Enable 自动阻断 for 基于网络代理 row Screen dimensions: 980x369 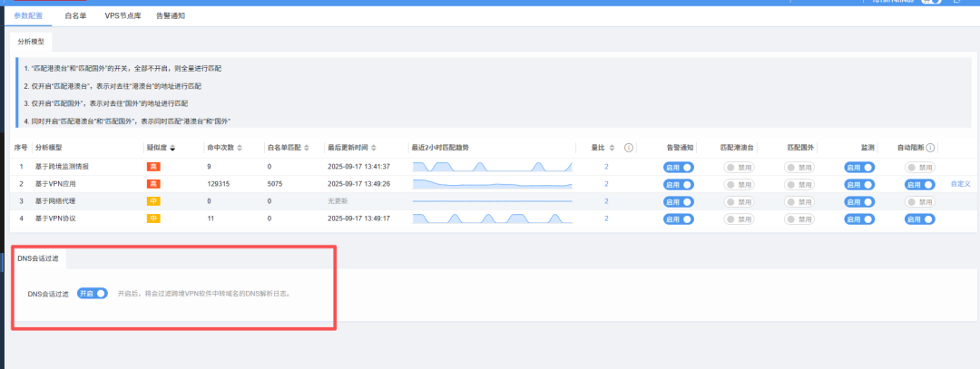click(919, 201)
